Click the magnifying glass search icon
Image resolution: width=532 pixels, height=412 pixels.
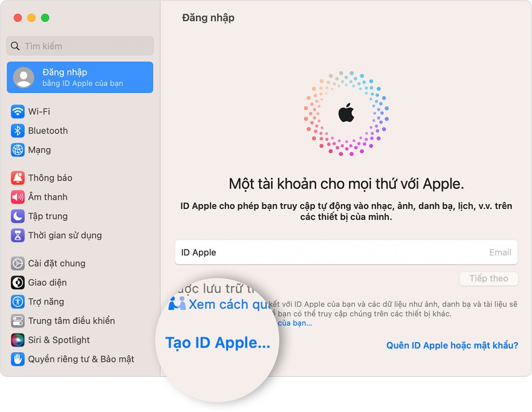point(15,46)
